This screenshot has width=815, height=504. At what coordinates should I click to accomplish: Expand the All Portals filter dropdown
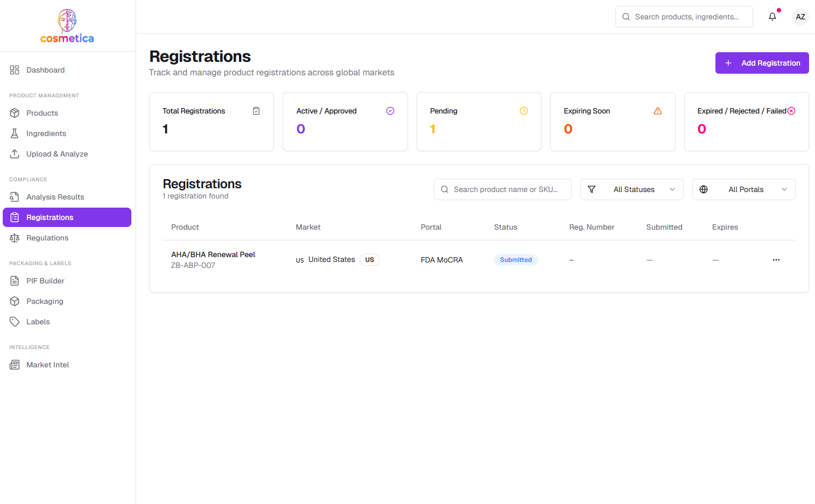point(743,189)
